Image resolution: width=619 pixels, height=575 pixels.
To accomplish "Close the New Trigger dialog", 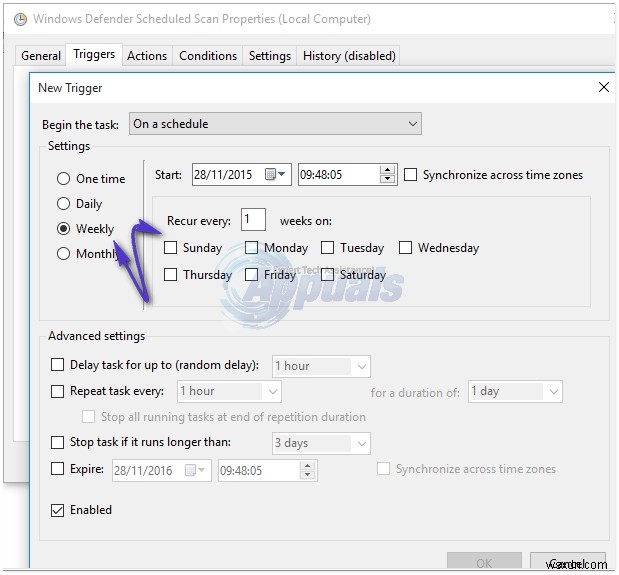I will pos(604,87).
